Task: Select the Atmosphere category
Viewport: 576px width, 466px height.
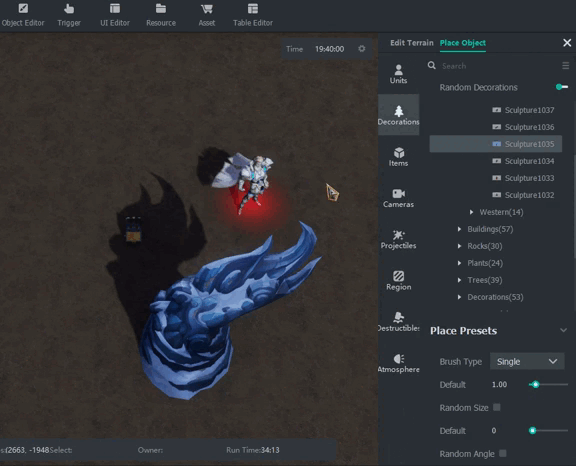Action: click(398, 364)
